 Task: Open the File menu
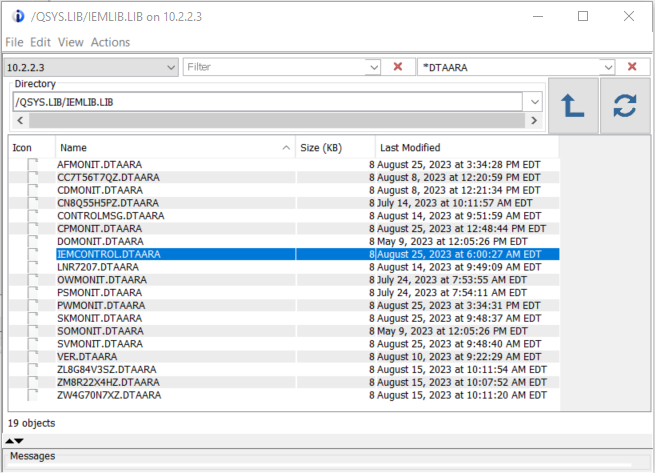pos(14,42)
